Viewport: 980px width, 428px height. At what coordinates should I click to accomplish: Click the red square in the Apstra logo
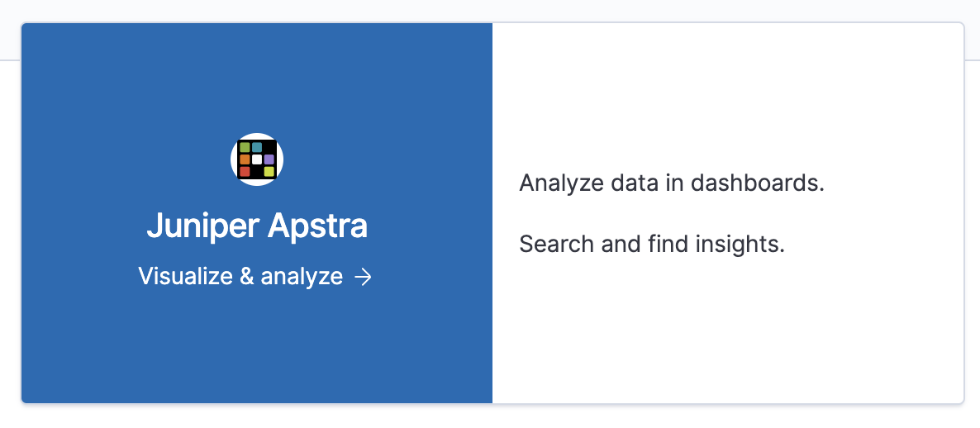(245, 171)
